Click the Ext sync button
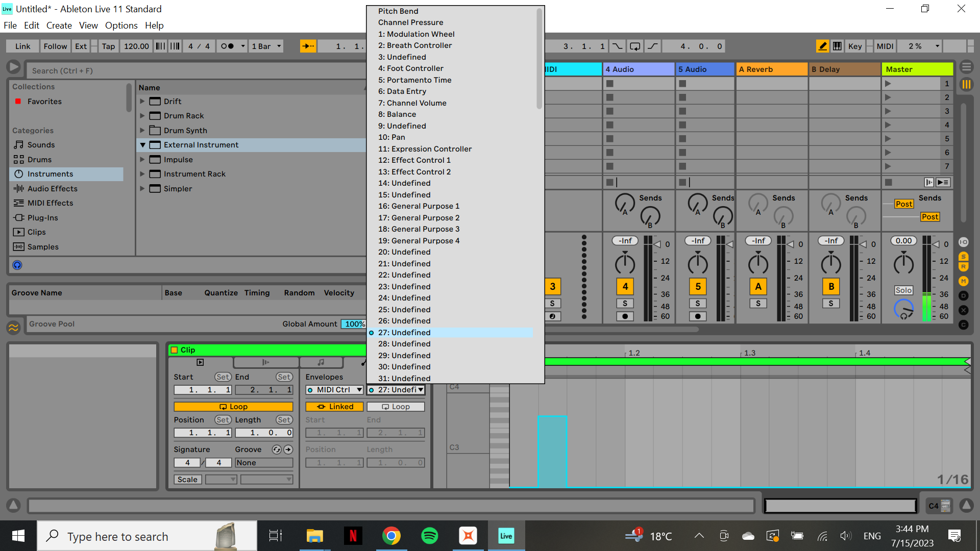Image resolution: width=980 pixels, height=551 pixels. pos(81,46)
